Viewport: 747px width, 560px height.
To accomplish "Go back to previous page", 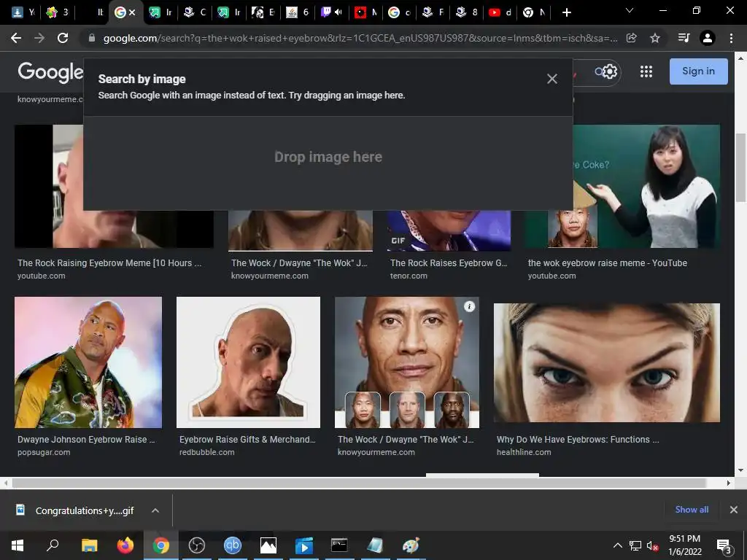I will coord(16,38).
